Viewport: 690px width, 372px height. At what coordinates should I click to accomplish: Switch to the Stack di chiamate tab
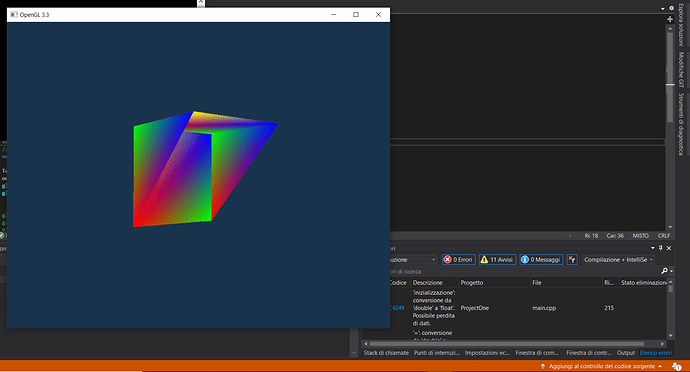coord(386,353)
